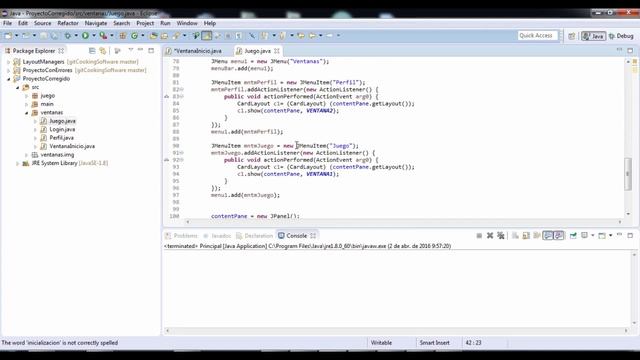Toggle show console on standard out change
This screenshot has height=360, width=640.
pyautogui.click(x=548, y=236)
